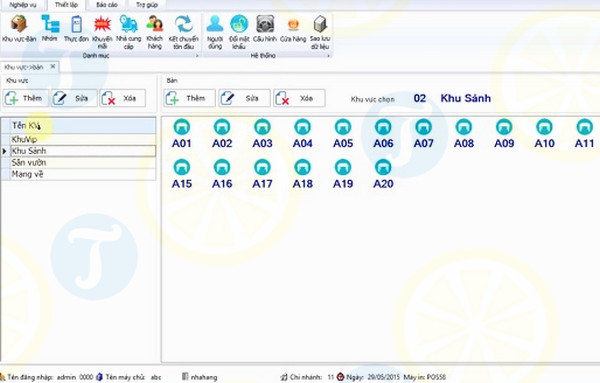600x383 pixels.
Task: Select table A16
Action: point(222,174)
